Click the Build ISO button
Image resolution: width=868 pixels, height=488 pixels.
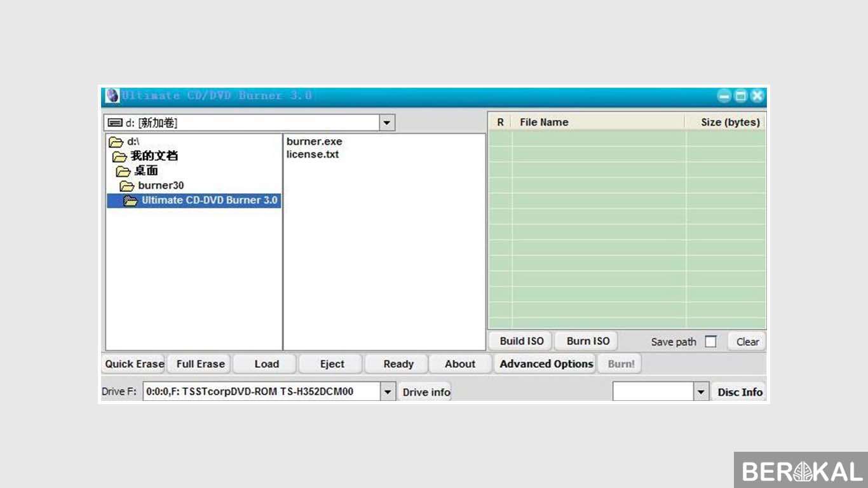(x=521, y=341)
